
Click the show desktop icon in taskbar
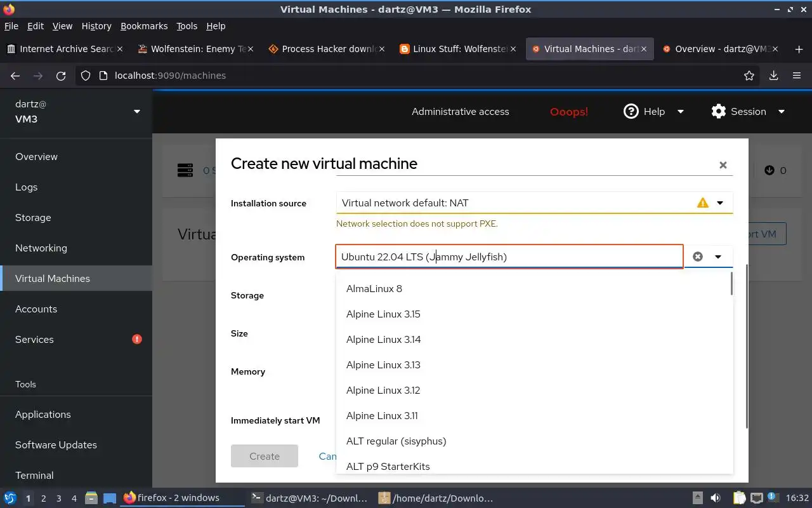[110, 498]
